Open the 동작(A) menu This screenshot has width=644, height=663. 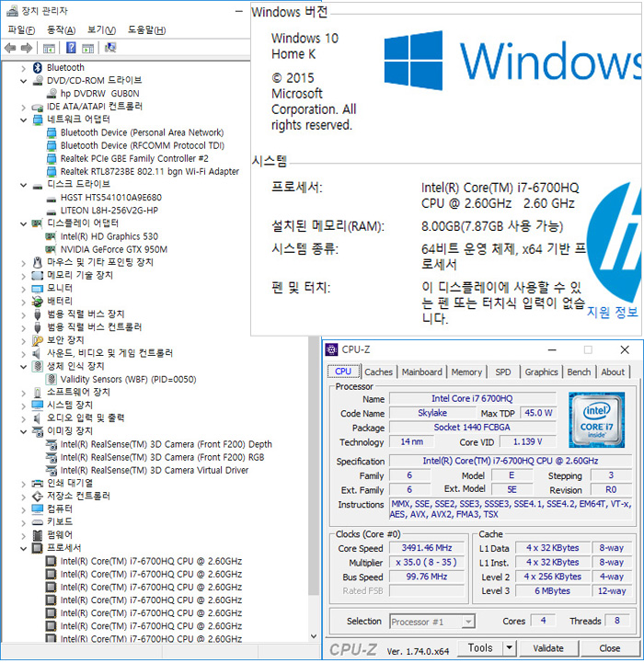click(x=61, y=30)
